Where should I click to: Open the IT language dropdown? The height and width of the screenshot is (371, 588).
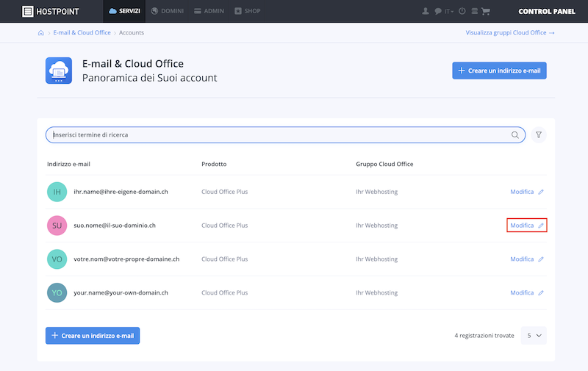[449, 12]
